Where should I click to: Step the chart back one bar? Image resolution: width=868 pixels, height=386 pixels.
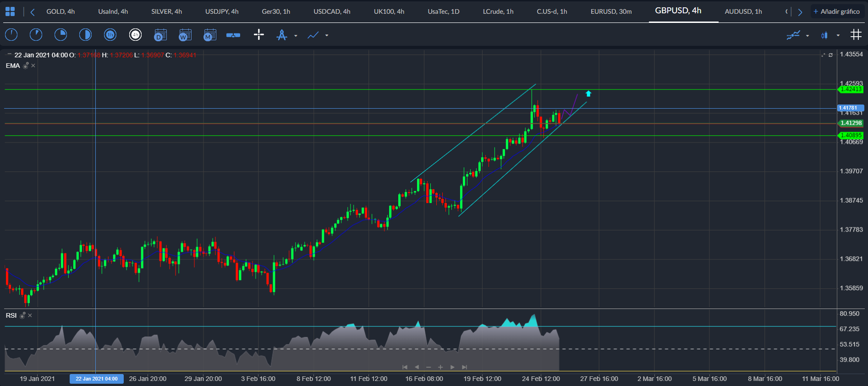(x=417, y=367)
